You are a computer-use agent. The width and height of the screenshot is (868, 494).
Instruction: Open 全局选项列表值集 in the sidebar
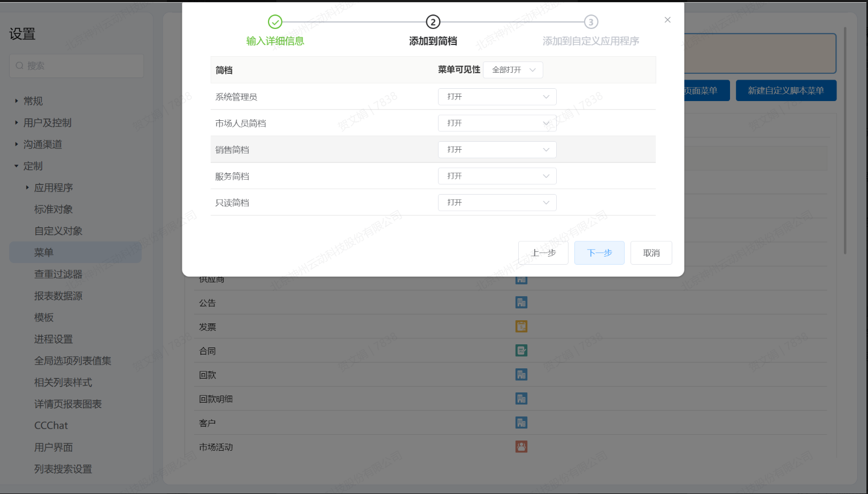tap(73, 361)
